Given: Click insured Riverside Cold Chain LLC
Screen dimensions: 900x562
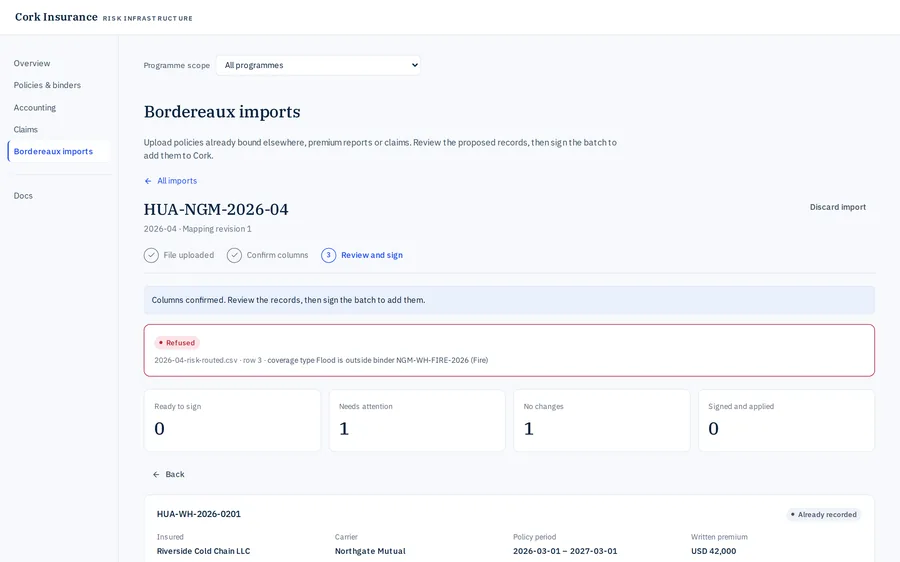Looking at the screenshot, I should 203,551.
